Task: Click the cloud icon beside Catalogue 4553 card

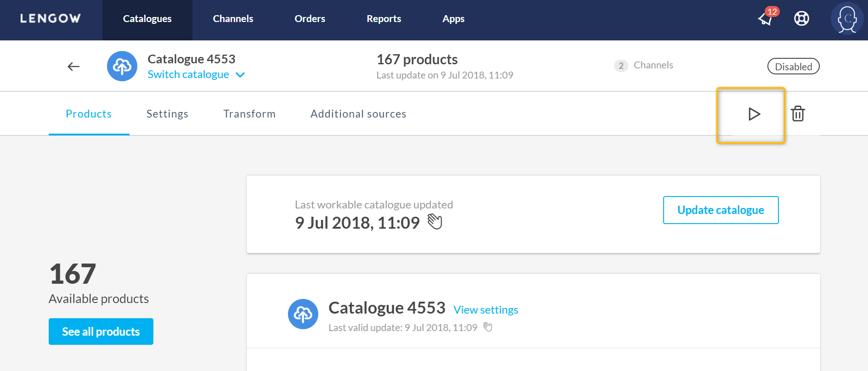Action: tap(303, 314)
